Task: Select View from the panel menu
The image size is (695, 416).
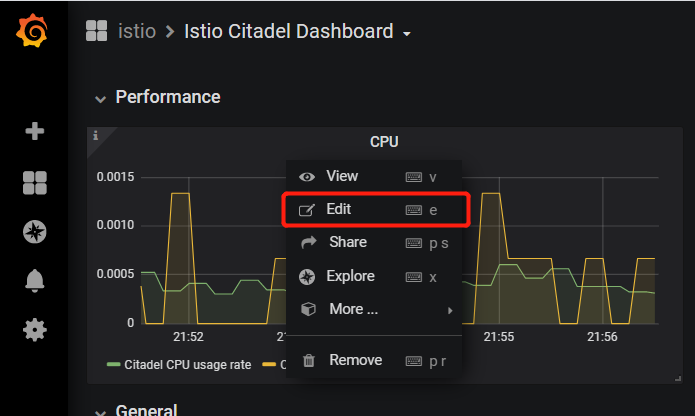Action: [x=341, y=176]
